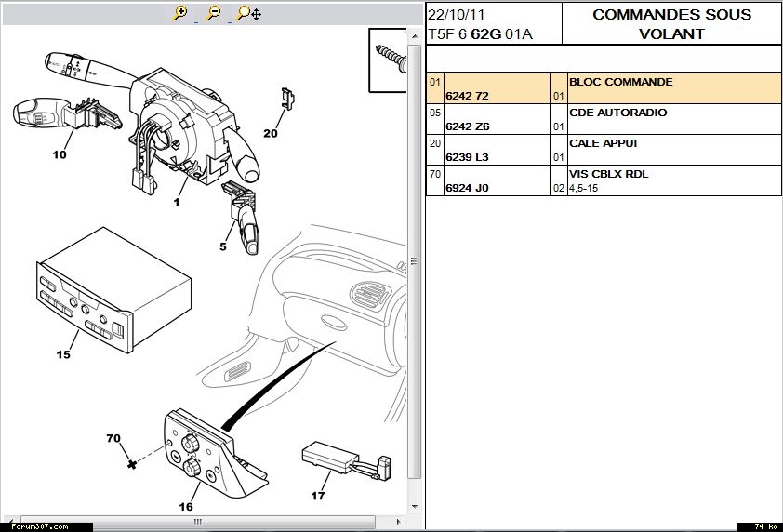783x532 pixels.
Task: Click callout number 15 under radio unit
Action: coord(63,354)
